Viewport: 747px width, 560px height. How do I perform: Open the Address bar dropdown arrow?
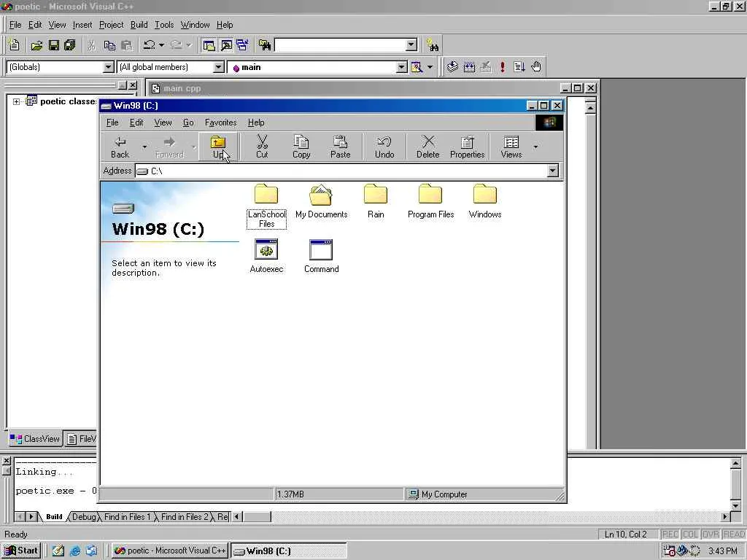(x=553, y=171)
